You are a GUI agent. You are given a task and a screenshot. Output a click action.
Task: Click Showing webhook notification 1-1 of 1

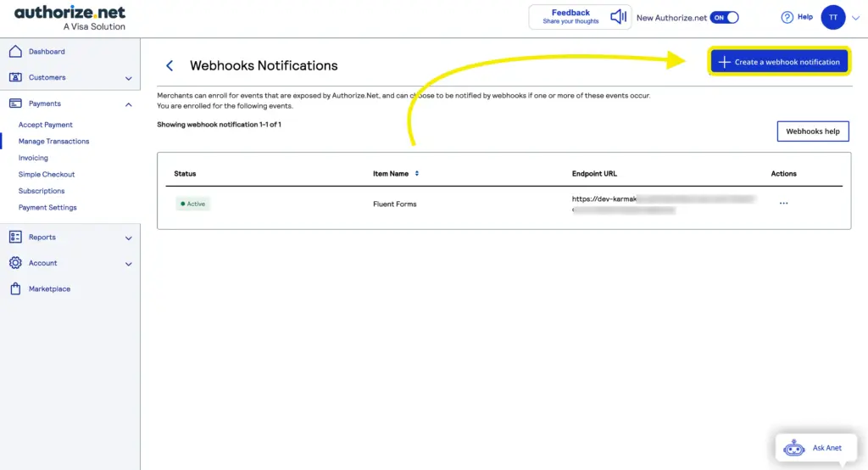click(219, 124)
